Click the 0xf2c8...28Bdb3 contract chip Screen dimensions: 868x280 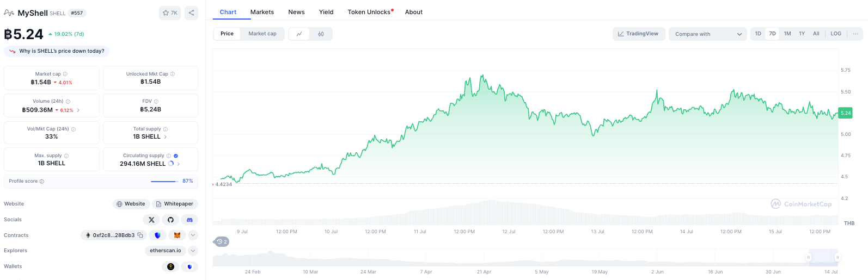pyautogui.click(x=114, y=235)
